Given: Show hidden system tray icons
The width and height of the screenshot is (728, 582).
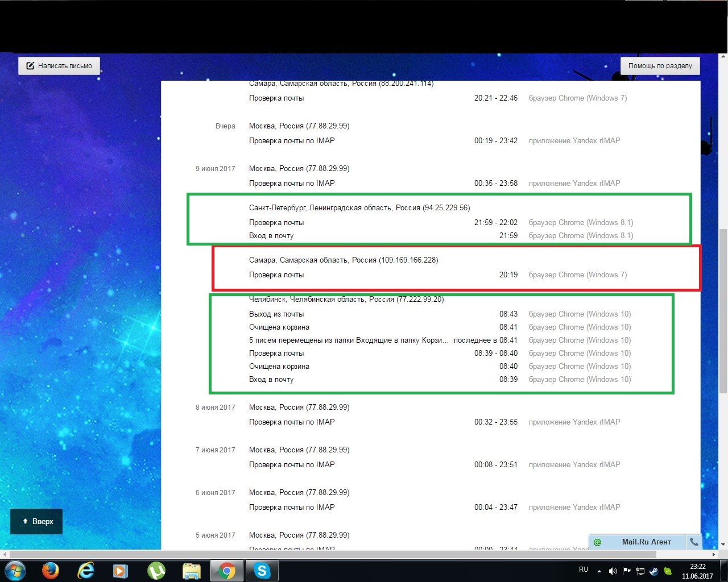Looking at the screenshot, I should 599,571.
